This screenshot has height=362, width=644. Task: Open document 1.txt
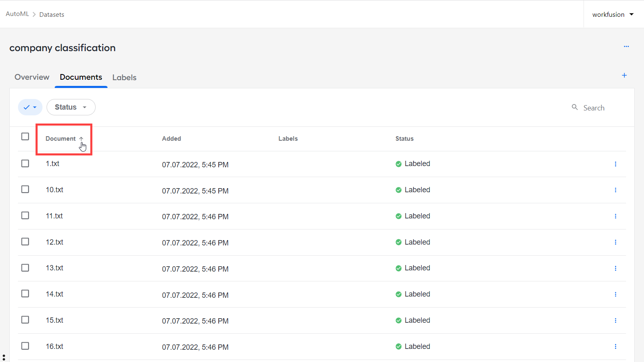coord(53,164)
